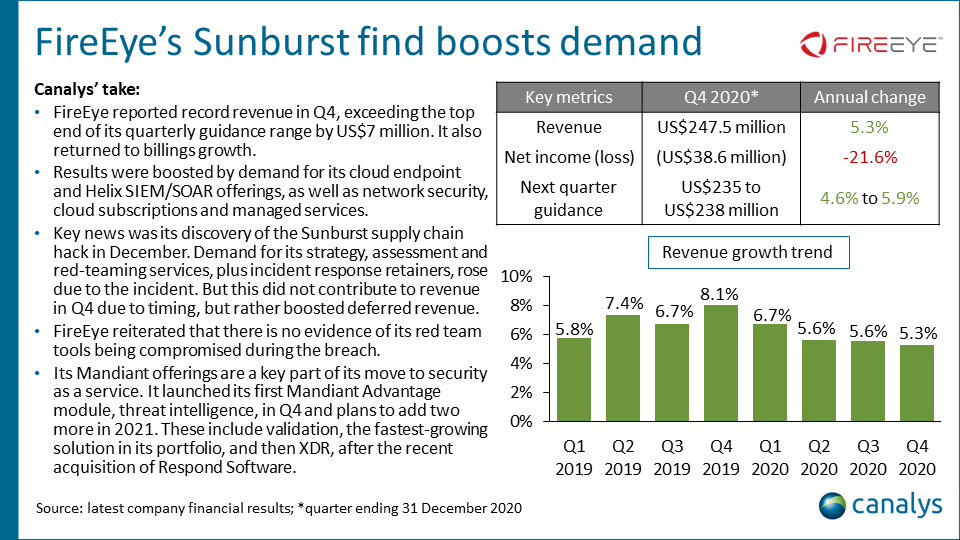The image size is (960, 540).
Task: Click the 'Net income (loss)' row label
Action: pos(569,157)
